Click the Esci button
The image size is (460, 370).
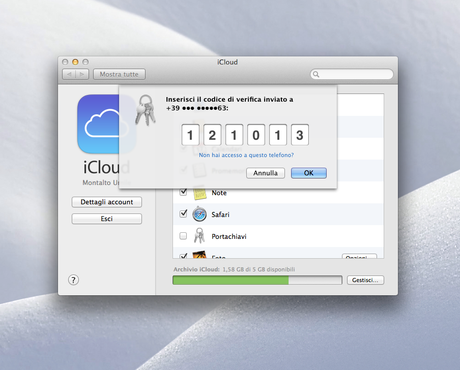click(x=107, y=219)
